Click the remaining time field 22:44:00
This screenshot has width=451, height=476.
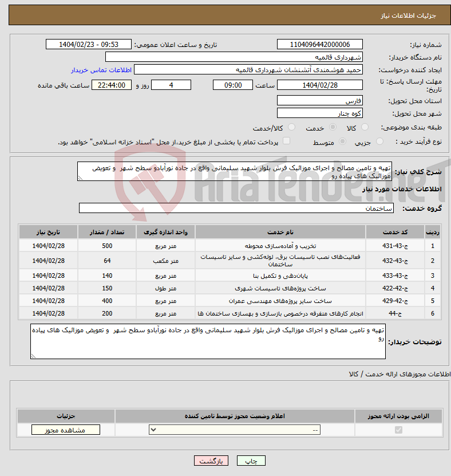tap(111, 85)
